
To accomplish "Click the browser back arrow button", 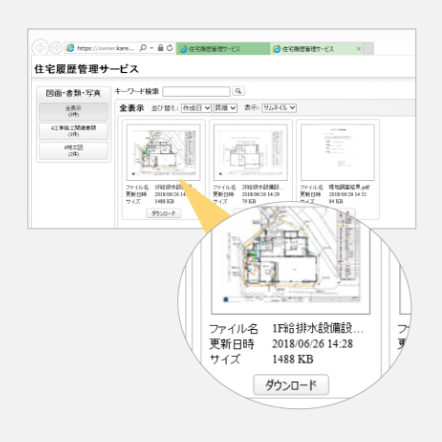I will pos(40,48).
